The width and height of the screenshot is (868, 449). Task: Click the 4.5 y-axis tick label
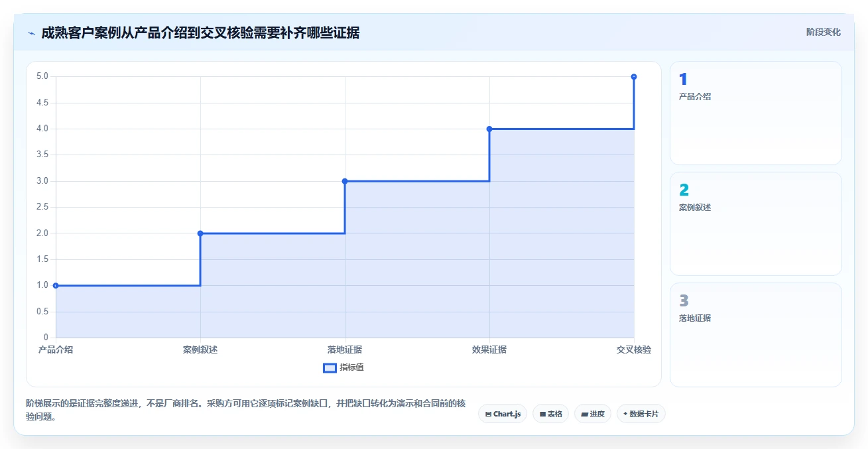pos(42,103)
